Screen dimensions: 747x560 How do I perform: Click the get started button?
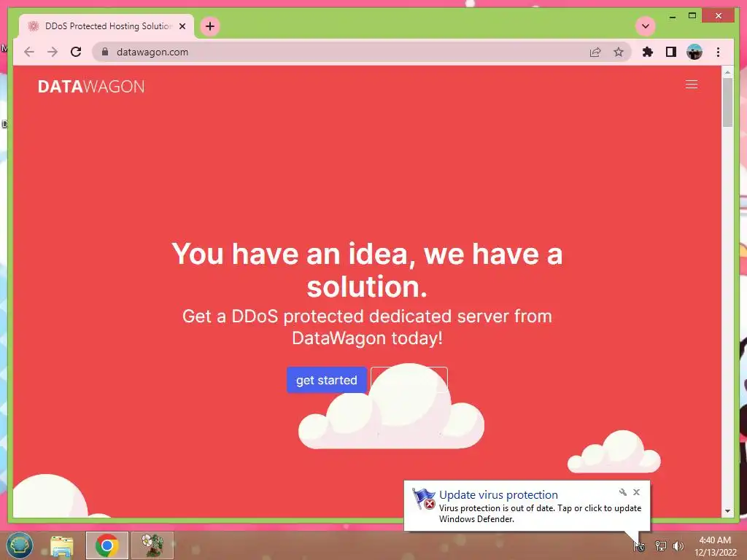[326, 380]
